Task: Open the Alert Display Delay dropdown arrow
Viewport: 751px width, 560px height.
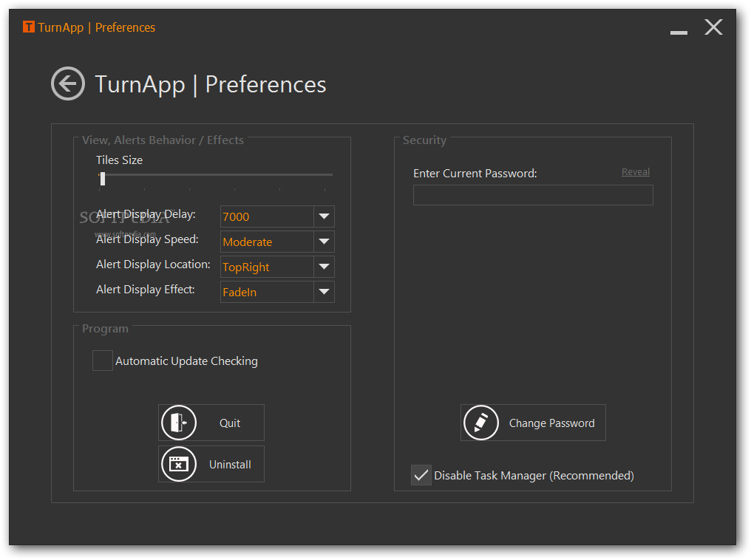Action: coord(324,216)
